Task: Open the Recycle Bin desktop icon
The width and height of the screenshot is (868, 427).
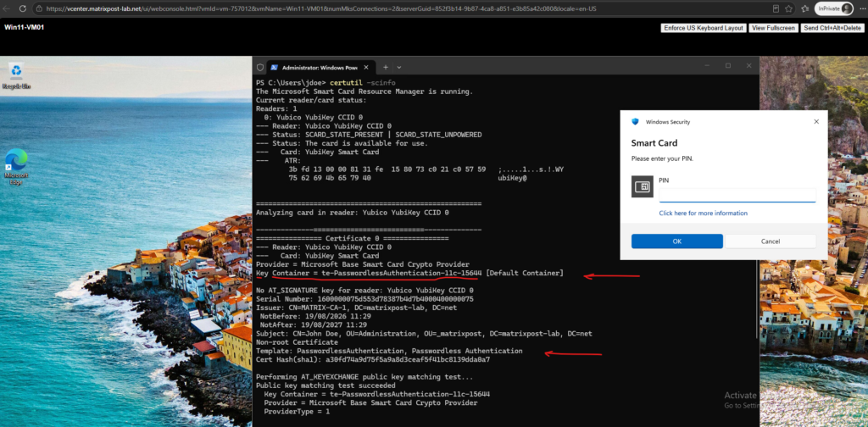Action: [17, 76]
